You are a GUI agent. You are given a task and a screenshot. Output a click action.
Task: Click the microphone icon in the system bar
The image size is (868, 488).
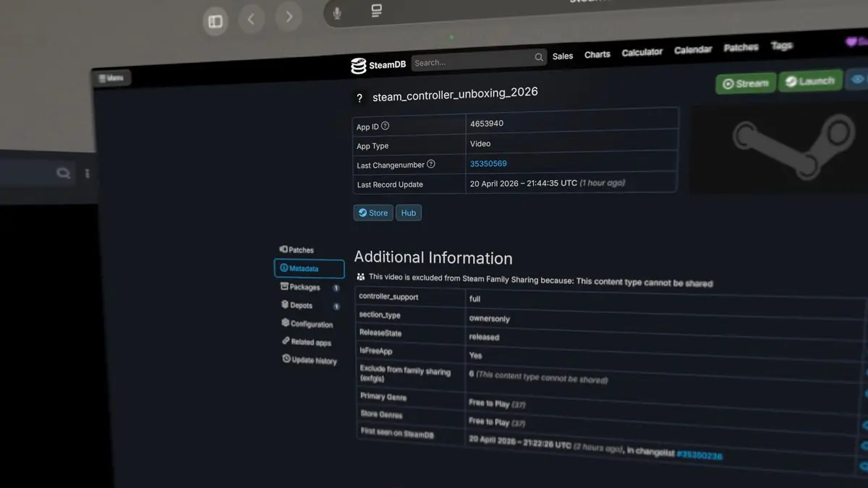pos(337,11)
